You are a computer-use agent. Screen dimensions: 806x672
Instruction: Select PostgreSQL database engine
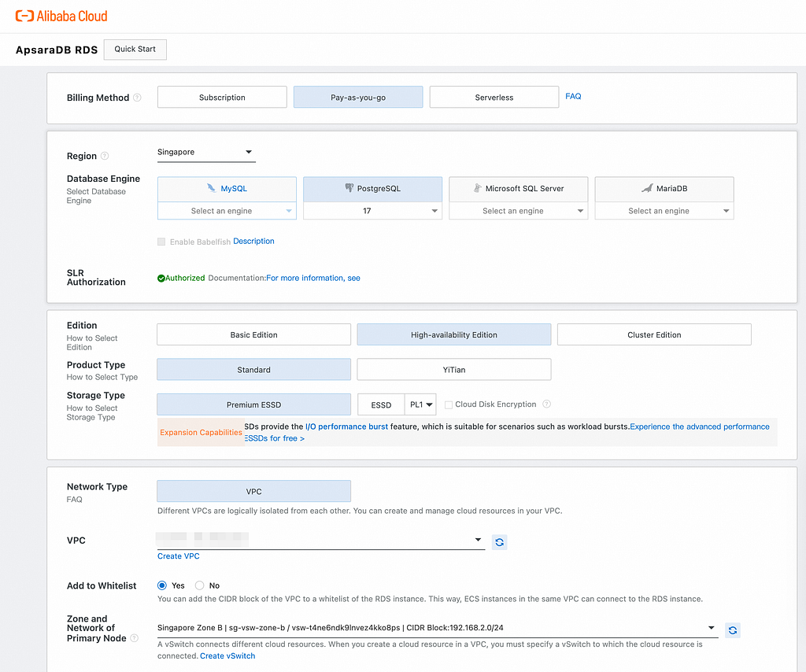[372, 189]
